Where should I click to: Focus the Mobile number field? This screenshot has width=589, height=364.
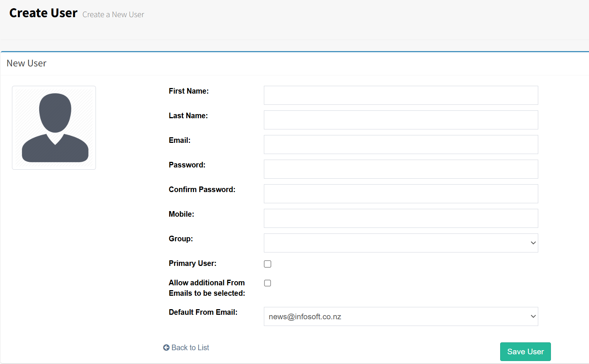pos(401,218)
